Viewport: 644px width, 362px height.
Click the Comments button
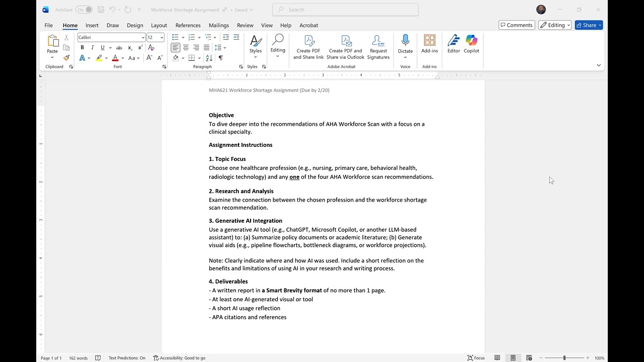[516, 25]
